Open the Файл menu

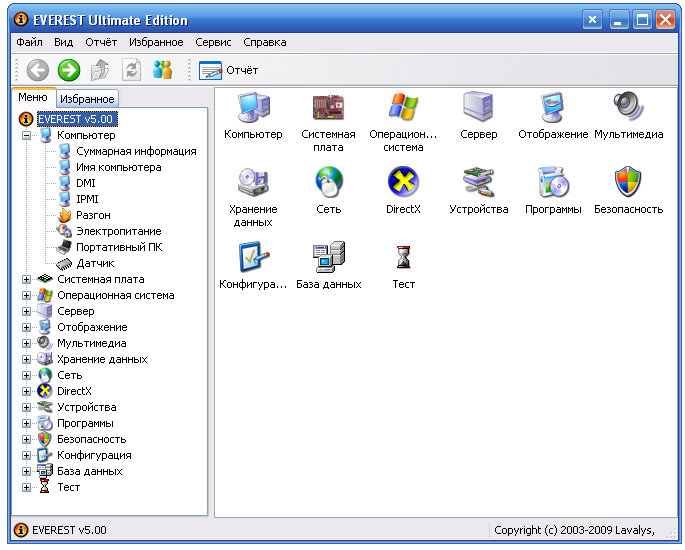tap(29, 42)
